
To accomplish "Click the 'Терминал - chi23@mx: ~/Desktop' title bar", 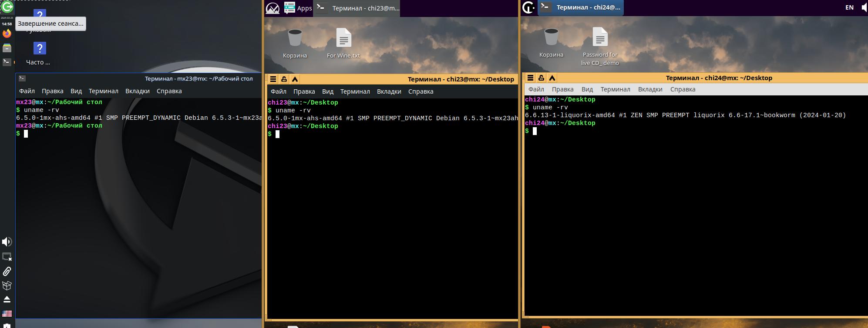I will click(x=392, y=79).
